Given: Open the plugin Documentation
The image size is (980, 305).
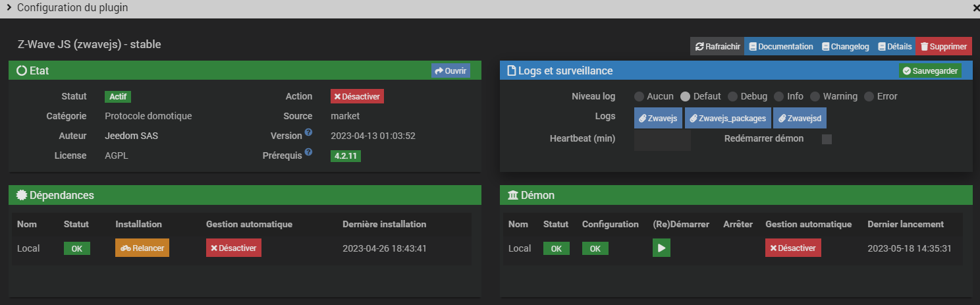Looking at the screenshot, I should (780, 46).
